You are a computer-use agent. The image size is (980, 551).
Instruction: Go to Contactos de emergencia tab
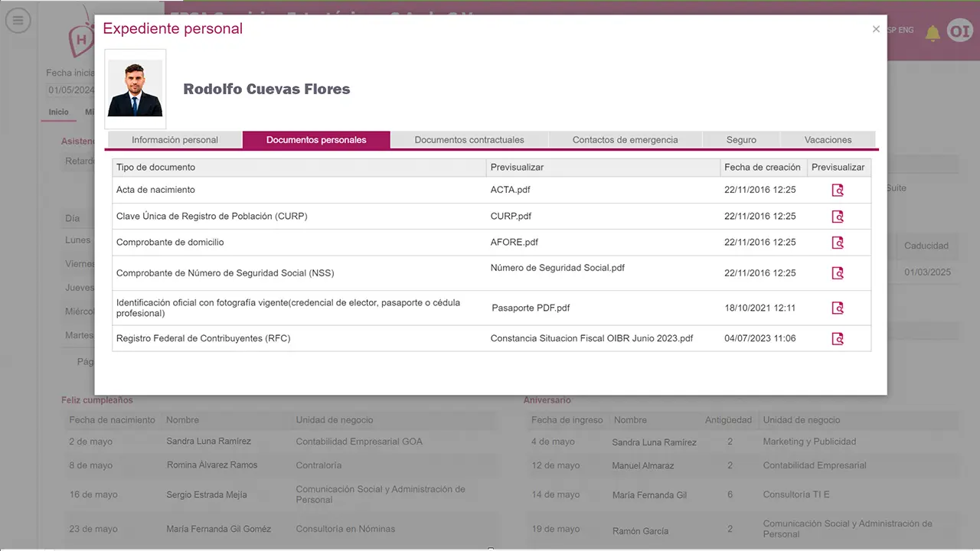[x=626, y=140]
